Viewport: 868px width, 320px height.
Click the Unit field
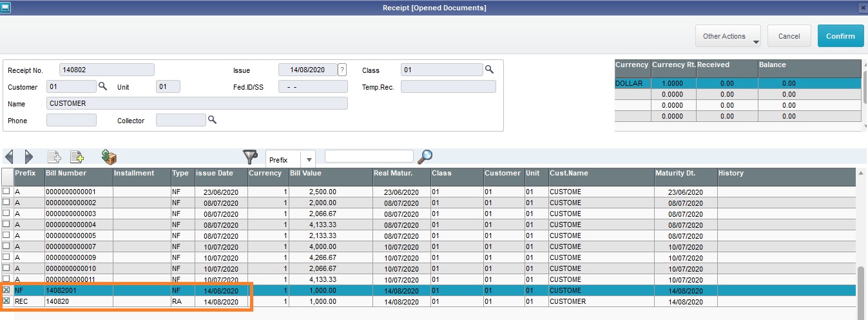click(168, 86)
